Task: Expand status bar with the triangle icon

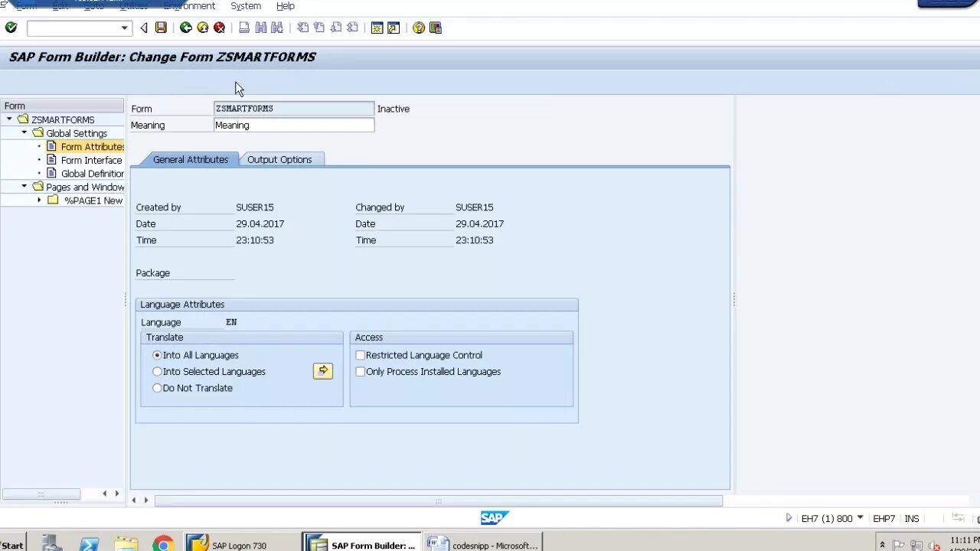Action: coord(789,518)
